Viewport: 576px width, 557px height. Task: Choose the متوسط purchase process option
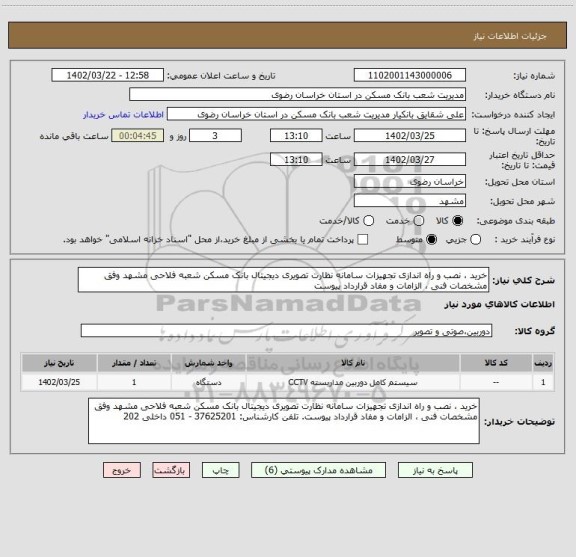[431, 240]
